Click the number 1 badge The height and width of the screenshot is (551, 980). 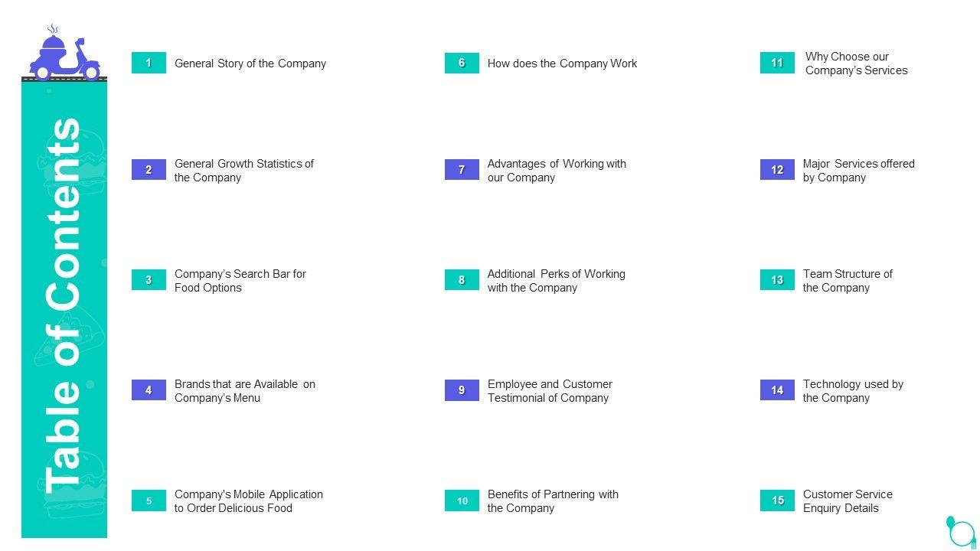[x=149, y=63]
